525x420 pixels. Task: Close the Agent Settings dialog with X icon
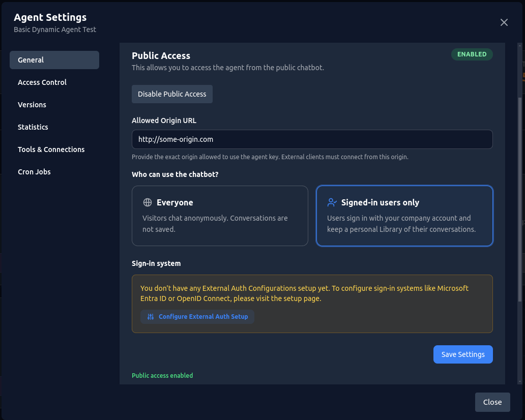pos(504,22)
